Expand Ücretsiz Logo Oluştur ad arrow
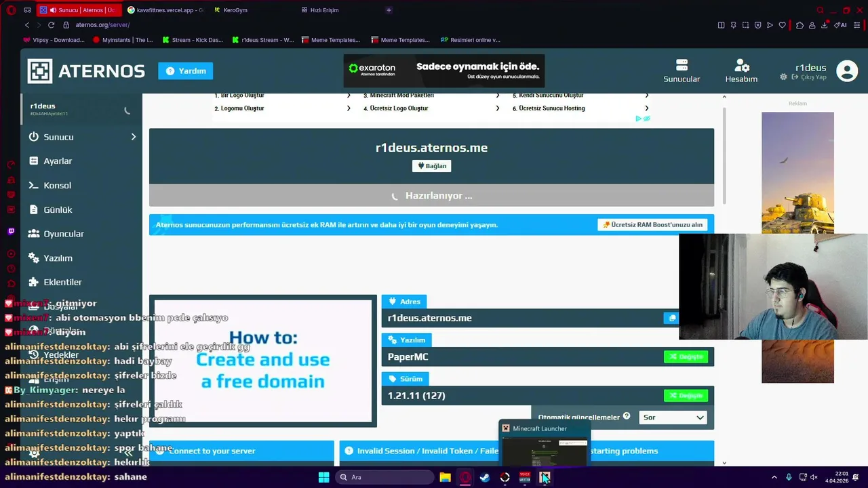This screenshot has height=488, width=868. pyautogui.click(x=498, y=108)
